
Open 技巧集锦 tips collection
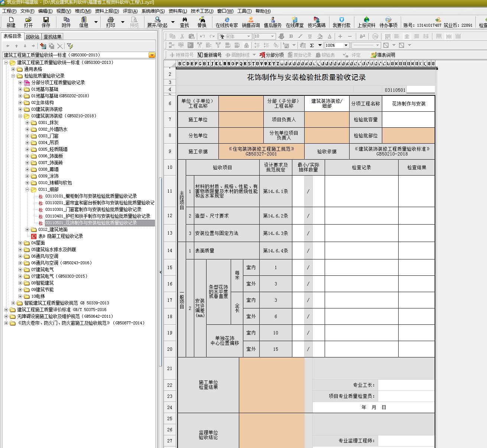[316, 22]
